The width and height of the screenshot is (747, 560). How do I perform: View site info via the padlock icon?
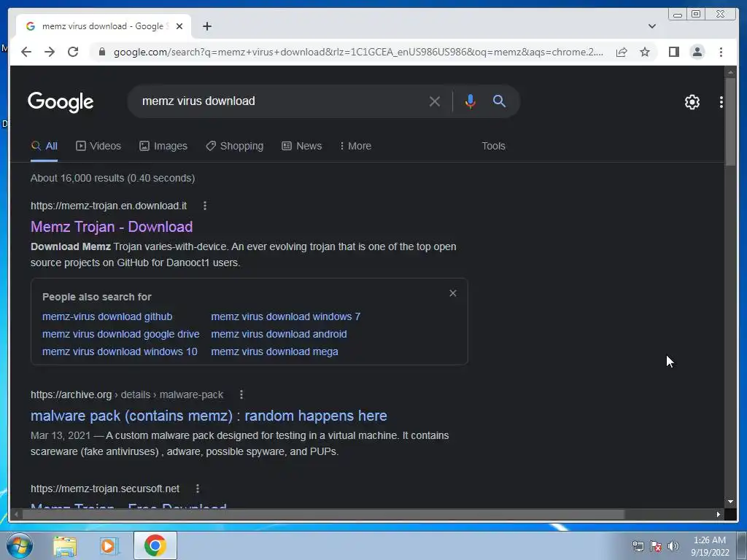[x=101, y=52]
